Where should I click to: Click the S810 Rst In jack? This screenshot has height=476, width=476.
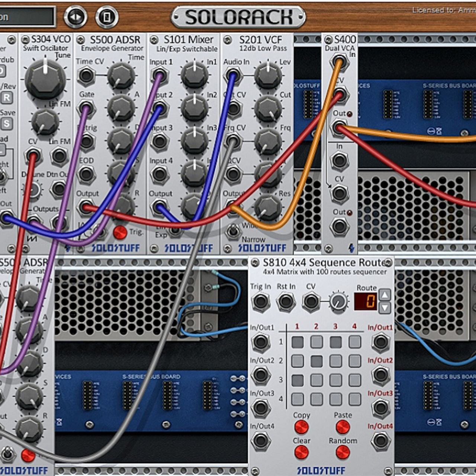pos(286,302)
